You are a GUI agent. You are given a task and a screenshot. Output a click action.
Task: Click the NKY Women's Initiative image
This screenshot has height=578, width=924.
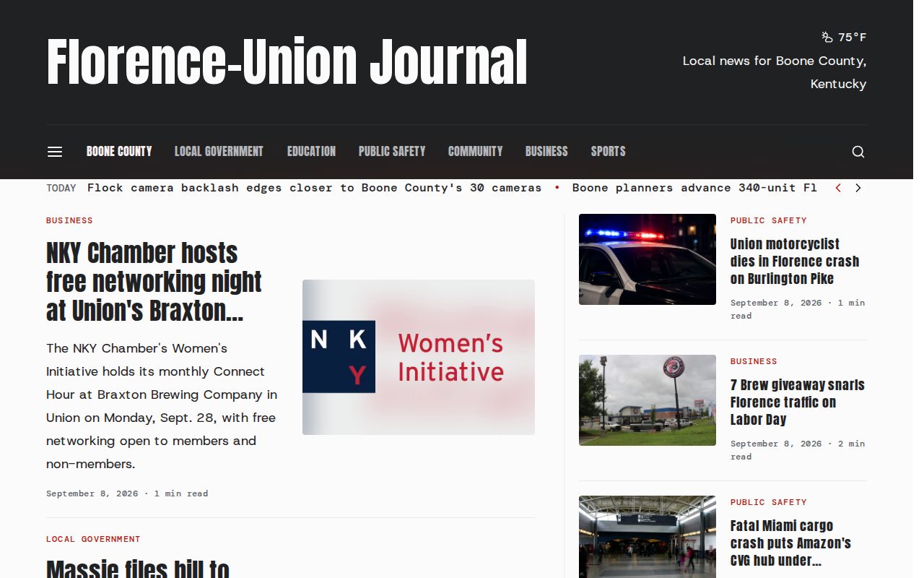point(419,357)
